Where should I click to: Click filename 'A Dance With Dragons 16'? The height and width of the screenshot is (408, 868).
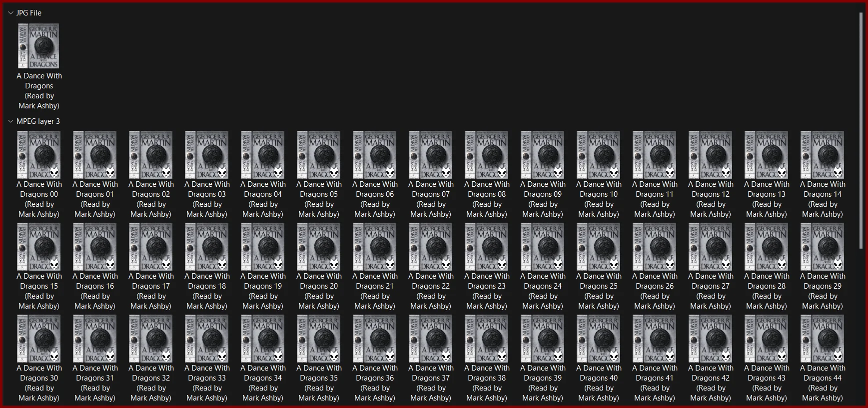[95, 291]
